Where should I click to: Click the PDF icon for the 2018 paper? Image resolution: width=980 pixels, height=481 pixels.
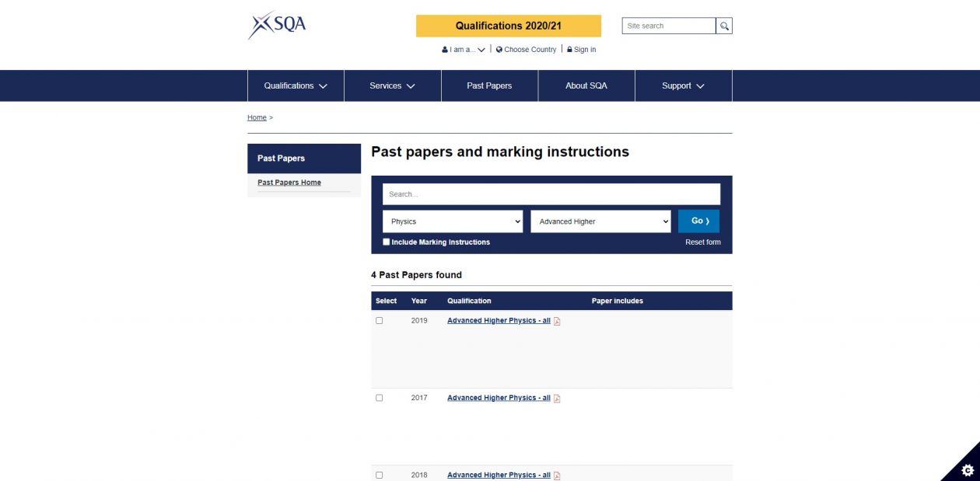(x=557, y=476)
